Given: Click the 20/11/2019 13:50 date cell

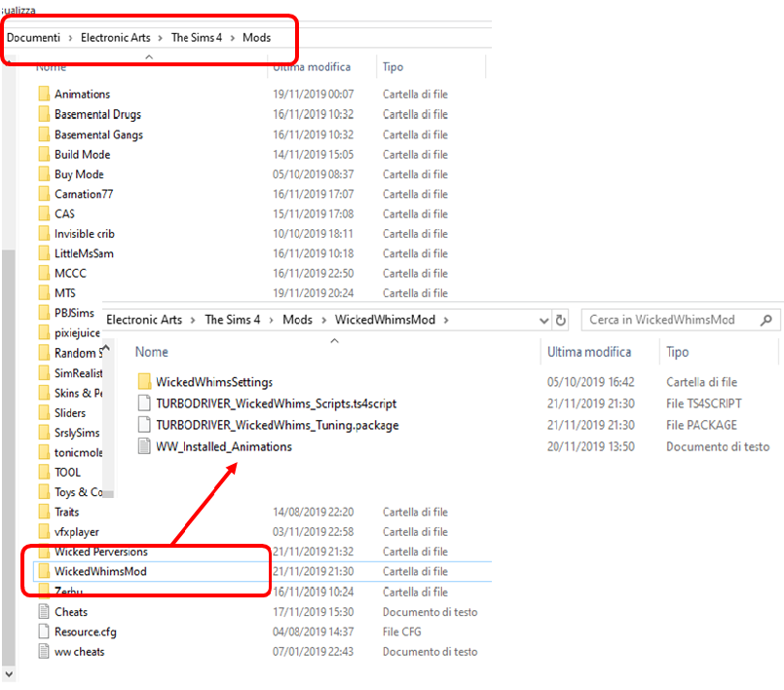Looking at the screenshot, I should 591,446.
